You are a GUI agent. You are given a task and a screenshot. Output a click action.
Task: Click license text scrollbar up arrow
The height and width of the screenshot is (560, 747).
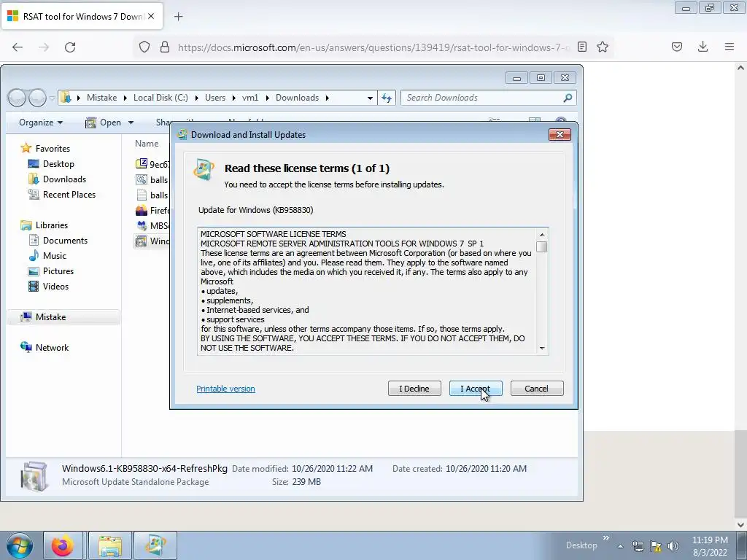click(x=542, y=235)
